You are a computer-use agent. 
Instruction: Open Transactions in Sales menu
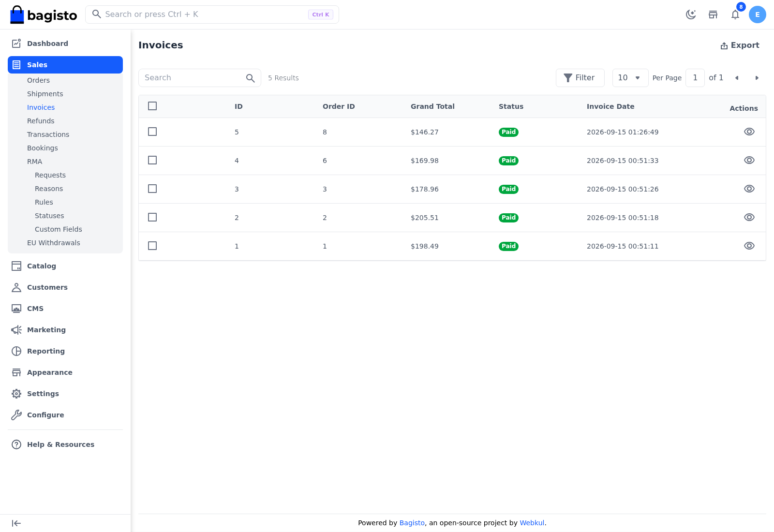point(48,134)
